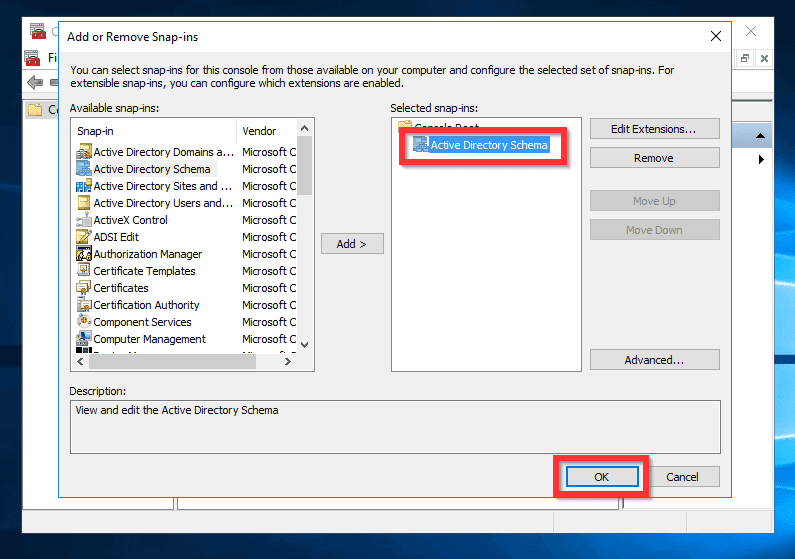
Task: Select Active Directory Users and Computers text
Action: [x=163, y=203]
